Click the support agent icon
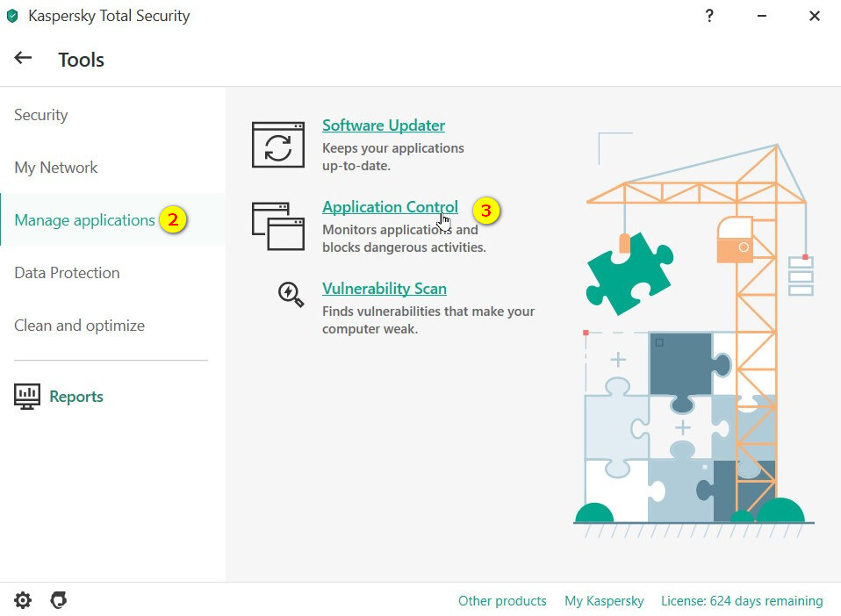This screenshot has width=841, height=616. pyautogui.click(x=59, y=600)
